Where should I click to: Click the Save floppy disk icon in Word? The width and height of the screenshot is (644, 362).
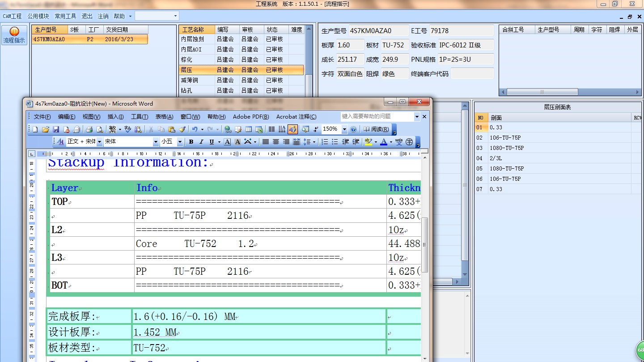[56, 129]
